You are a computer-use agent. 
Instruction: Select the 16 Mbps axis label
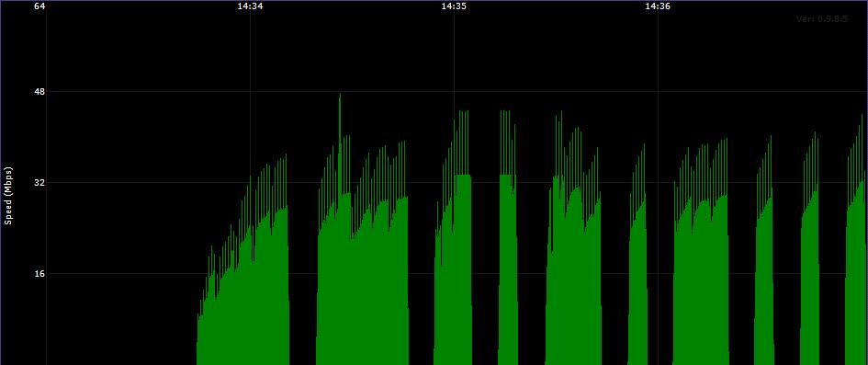(39, 273)
